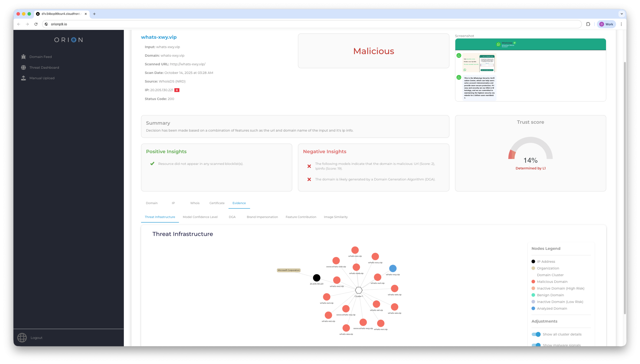Click the Microsoft Corporation organization label
640x364 pixels.
click(x=288, y=270)
